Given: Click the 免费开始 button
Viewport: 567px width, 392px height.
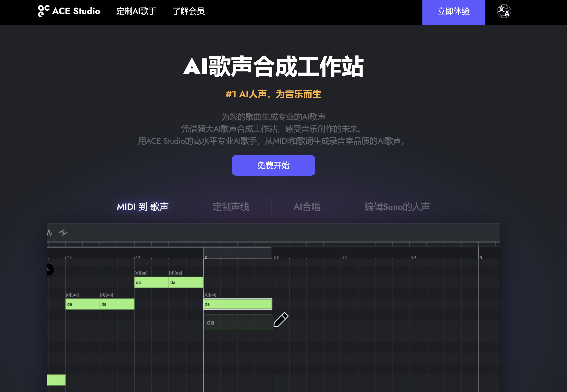Looking at the screenshot, I should point(273,165).
